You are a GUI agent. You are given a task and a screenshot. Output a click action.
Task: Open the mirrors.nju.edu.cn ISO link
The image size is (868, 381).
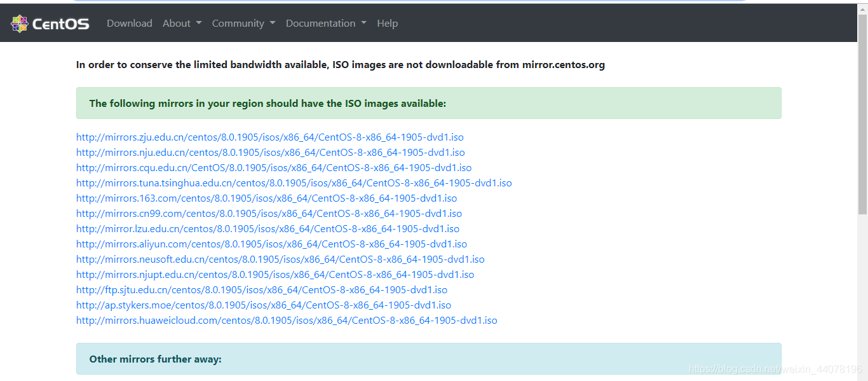pos(271,153)
